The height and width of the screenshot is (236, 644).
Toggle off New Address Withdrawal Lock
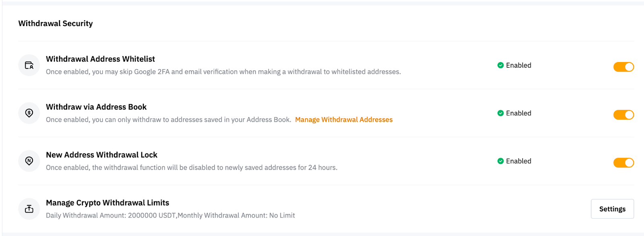pyautogui.click(x=623, y=163)
